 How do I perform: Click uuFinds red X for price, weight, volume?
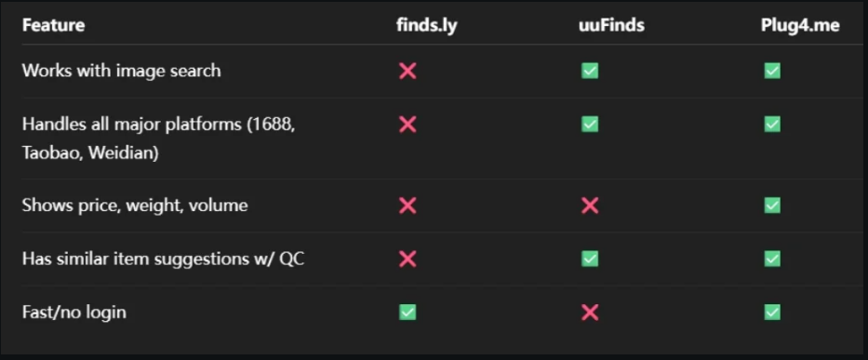tap(590, 206)
